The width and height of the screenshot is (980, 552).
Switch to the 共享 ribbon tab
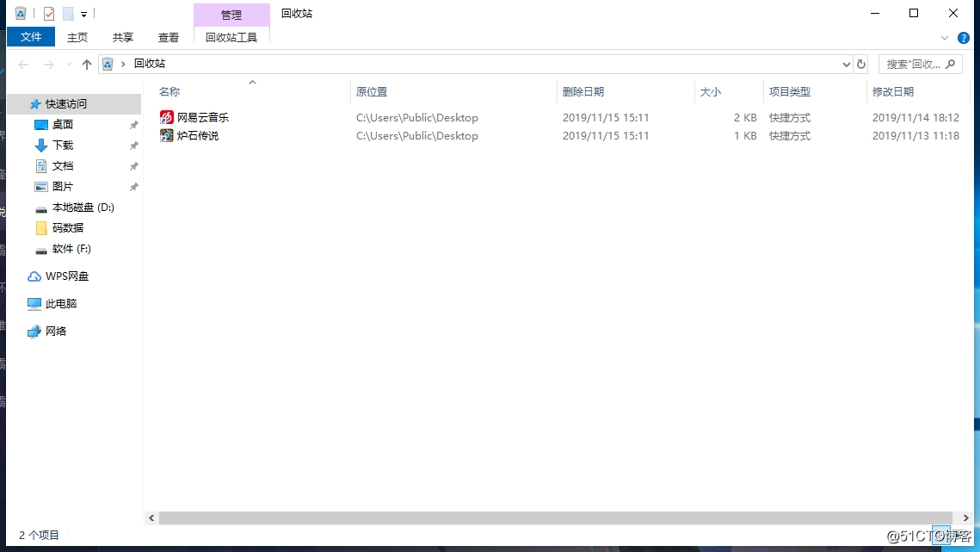tap(123, 38)
